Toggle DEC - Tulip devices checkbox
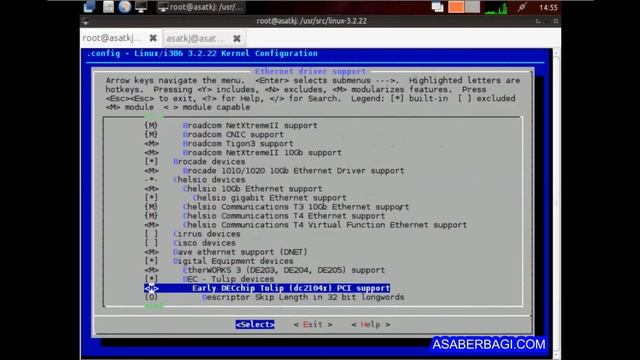Image resolution: width=640 pixels, height=360 pixels. point(151,279)
